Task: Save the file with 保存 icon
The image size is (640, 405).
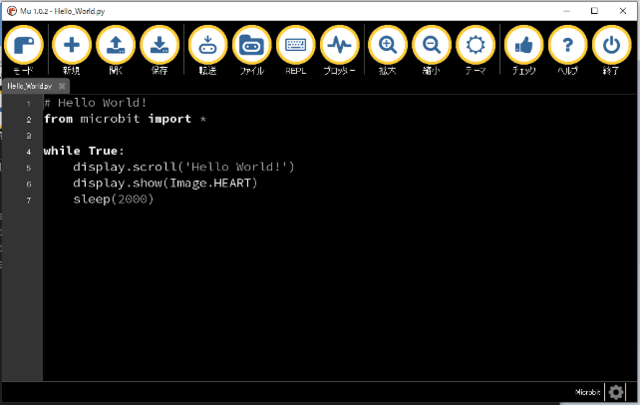Action: tap(160, 46)
